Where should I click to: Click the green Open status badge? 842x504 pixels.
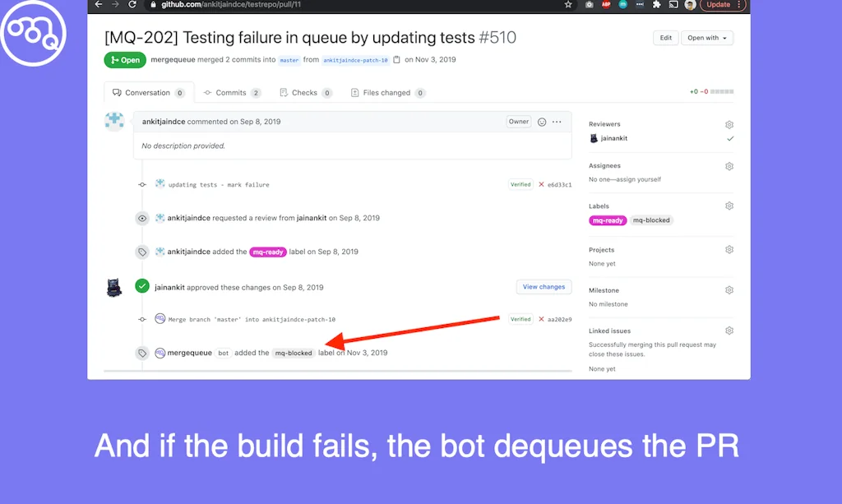125,60
